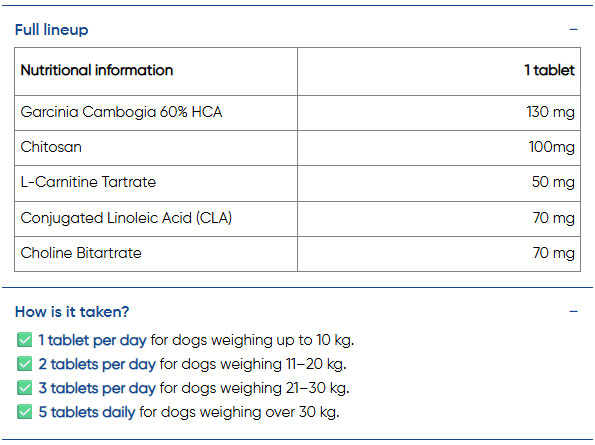
Task: Select the Chitosan ingredient cell
Action: [x=156, y=148]
